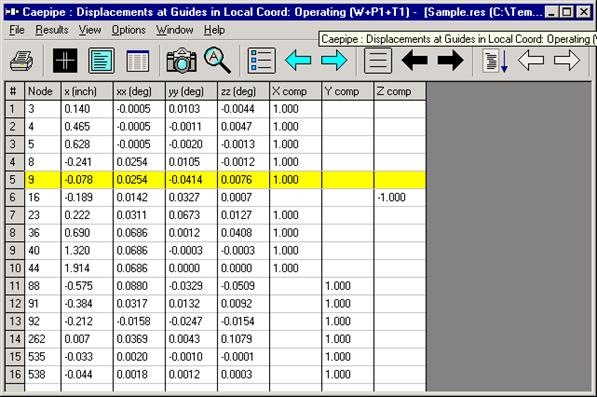Open the results list bullet icon

(x=262, y=61)
